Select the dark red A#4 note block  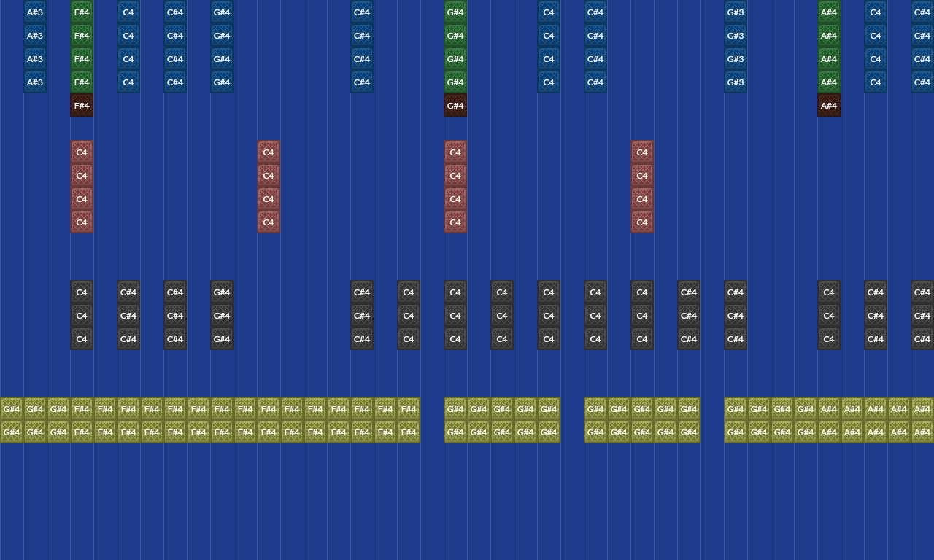[x=829, y=106]
